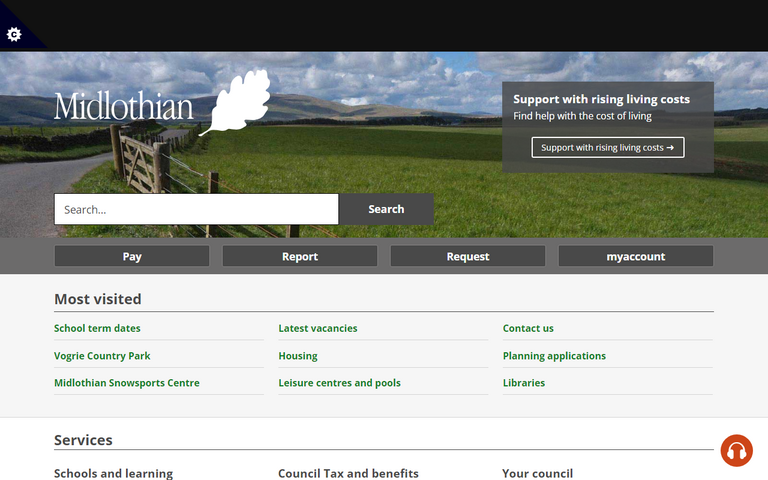Open Leisure centres and pools link
This screenshot has width=768, height=480.
coord(339,383)
